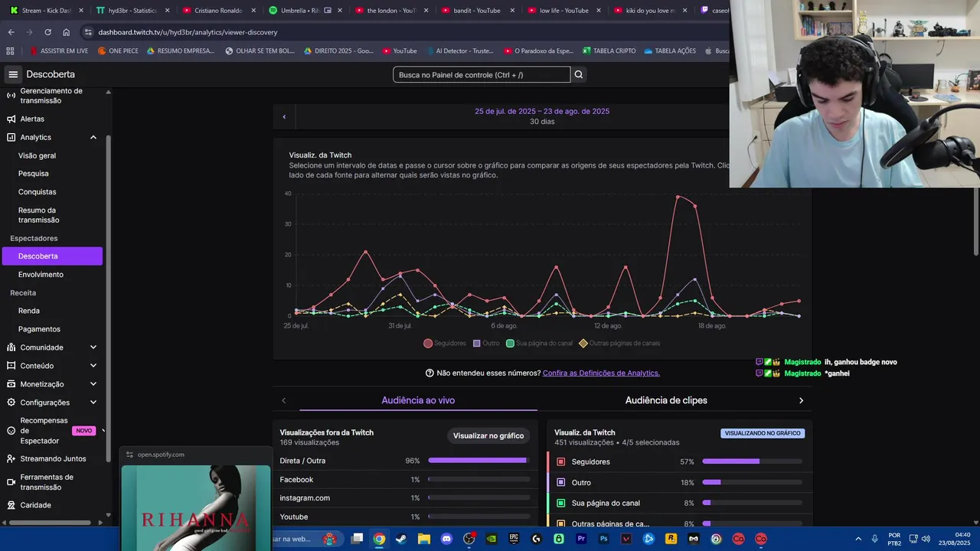Open the browser home page
The width and height of the screenshot is (980, 551).
[x=66, y=32]
